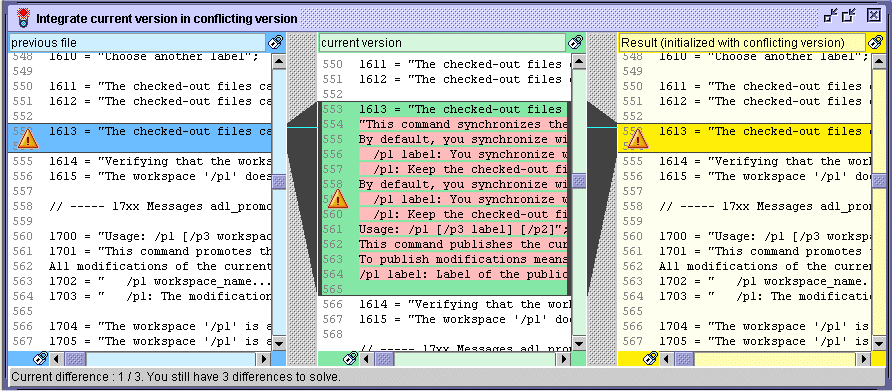Click the previous file horizontal scrollbar thumb
893x391 pixels.
click(x=75, y=359)
